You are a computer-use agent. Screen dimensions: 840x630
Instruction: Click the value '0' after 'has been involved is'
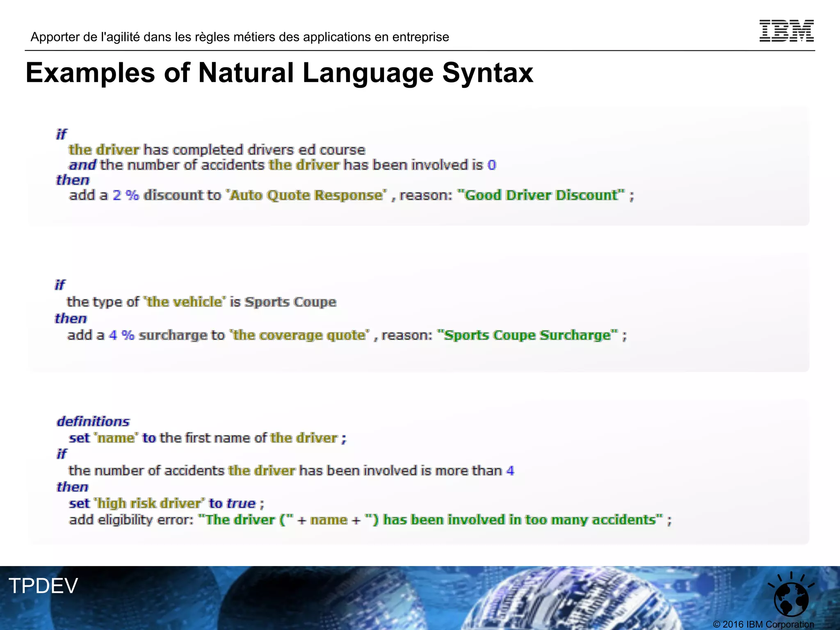click(492, 165)
